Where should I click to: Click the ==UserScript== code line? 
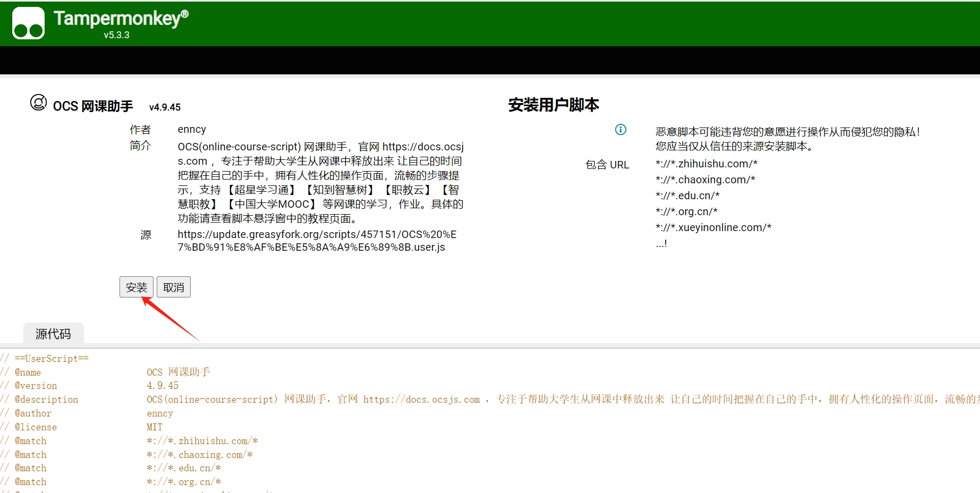(x=45, y=359)
